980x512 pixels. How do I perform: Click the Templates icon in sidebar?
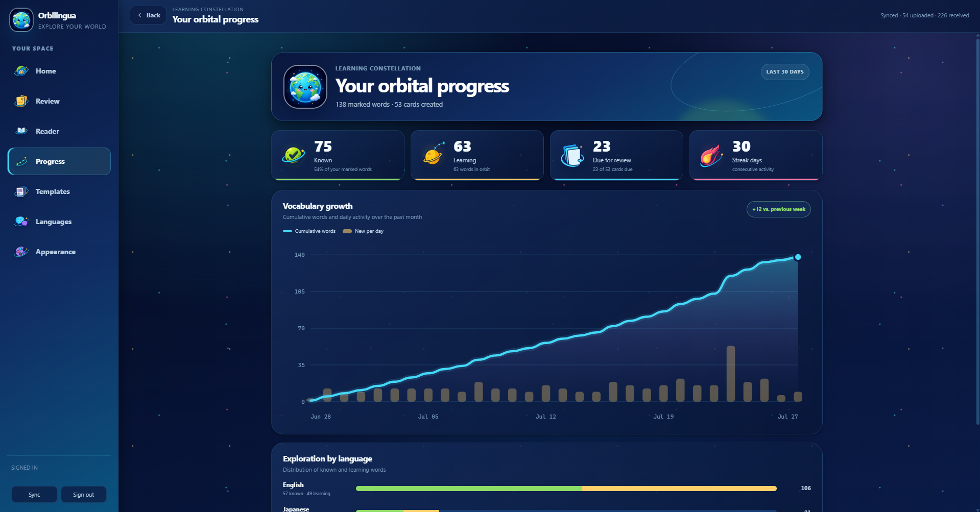pos(21,191)
